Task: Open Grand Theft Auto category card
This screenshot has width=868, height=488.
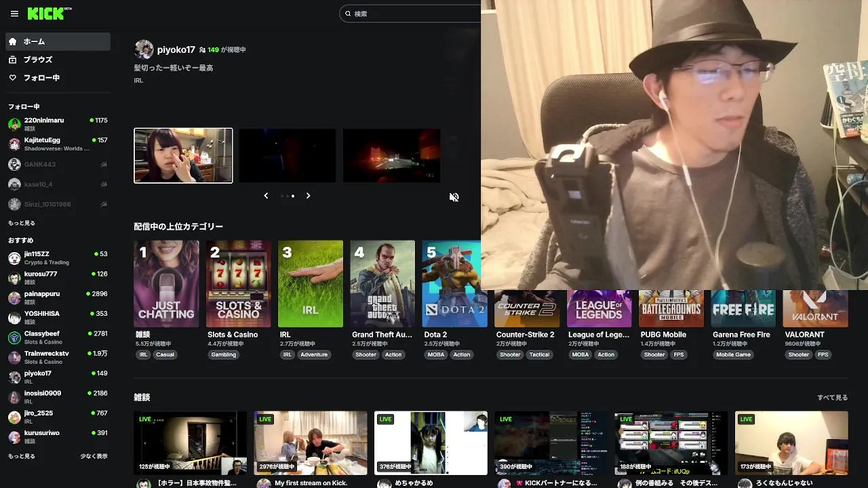Action: tap(382, 284)
